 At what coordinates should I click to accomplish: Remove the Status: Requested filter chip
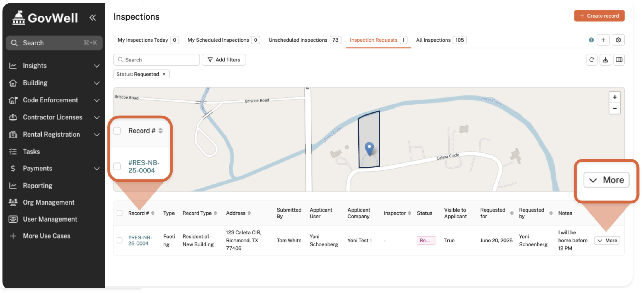(164, 74)
